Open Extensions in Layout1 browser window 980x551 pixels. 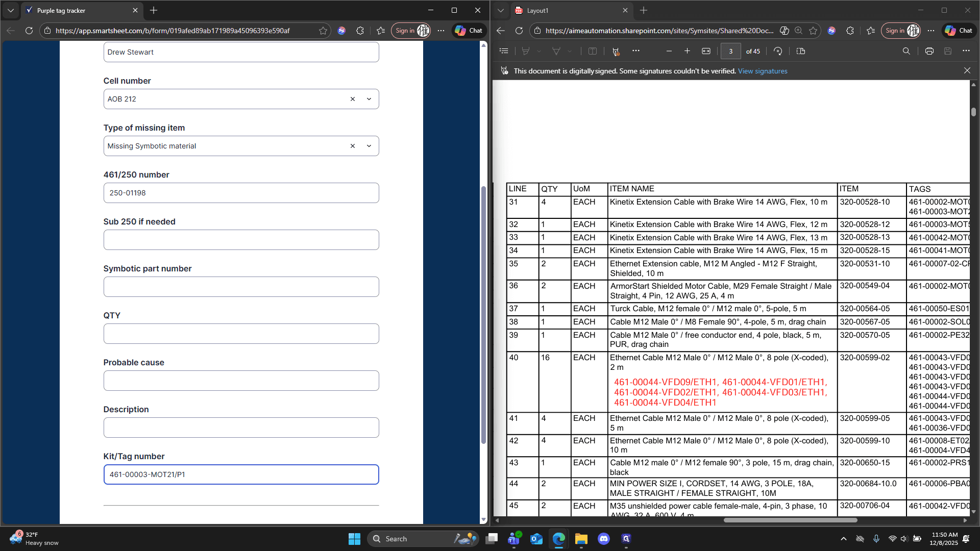click(x=850, y=31)
